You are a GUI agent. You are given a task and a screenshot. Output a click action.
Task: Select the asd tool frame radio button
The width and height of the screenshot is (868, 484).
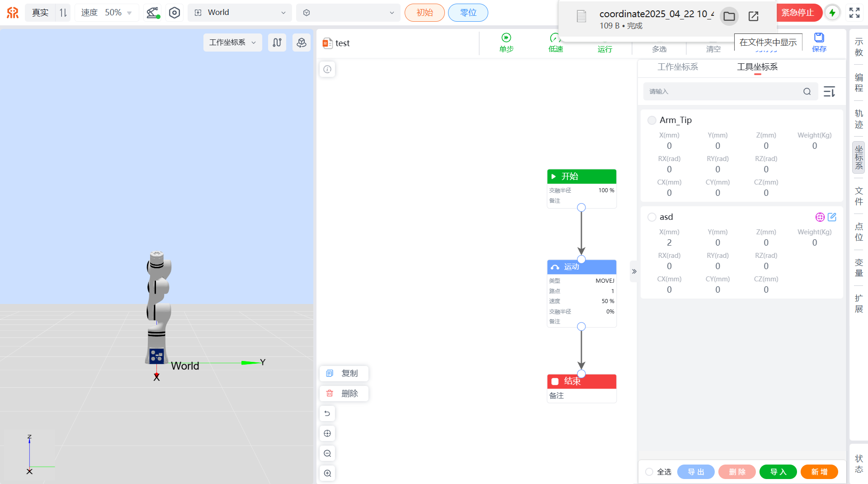(651, 217)
